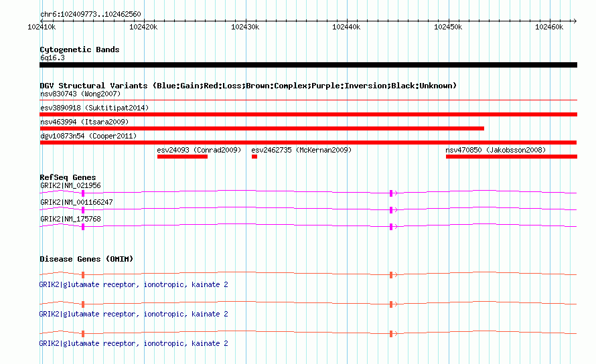Click the left exon on GRIK2|NM_021956 track
This screenshot has width=596, height=364.
pyautogui.click(x=83, y=193)
